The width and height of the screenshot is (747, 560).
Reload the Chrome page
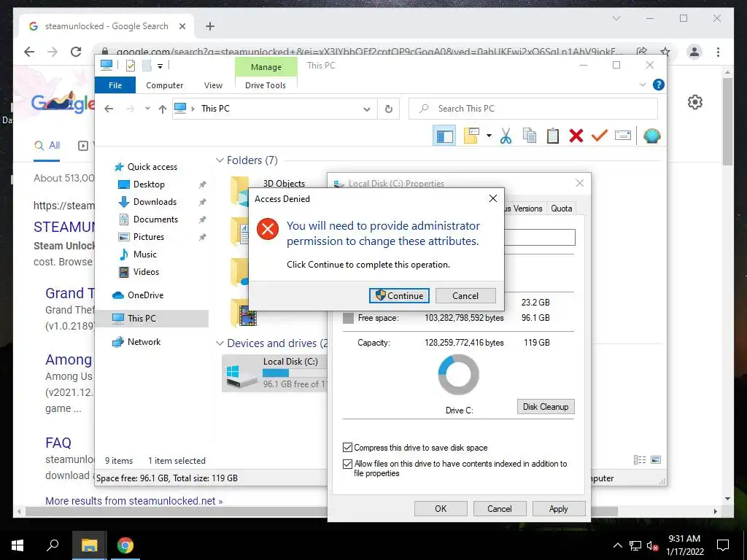[x=76, y=52]
